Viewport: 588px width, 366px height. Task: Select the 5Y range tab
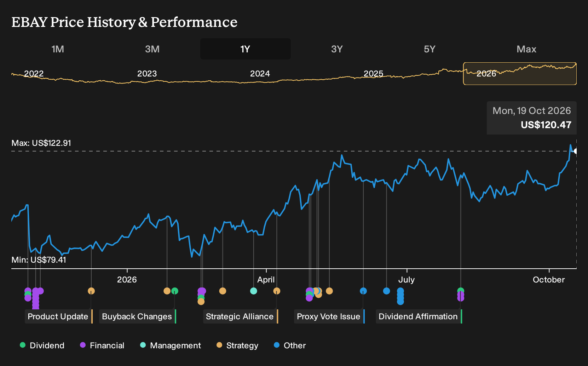430,49
